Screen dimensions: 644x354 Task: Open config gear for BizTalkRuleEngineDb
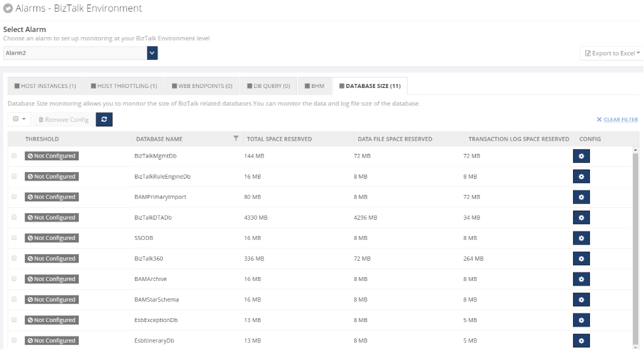(581, 177)
